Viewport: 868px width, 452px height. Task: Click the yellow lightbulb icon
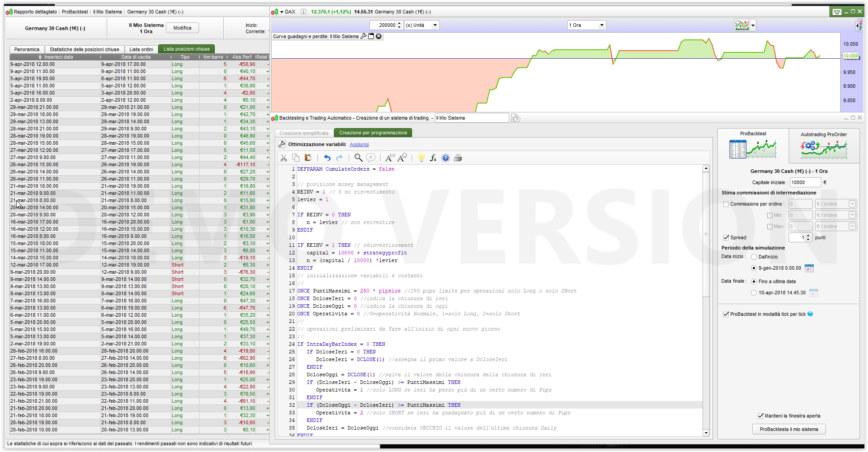coord(421,158)
